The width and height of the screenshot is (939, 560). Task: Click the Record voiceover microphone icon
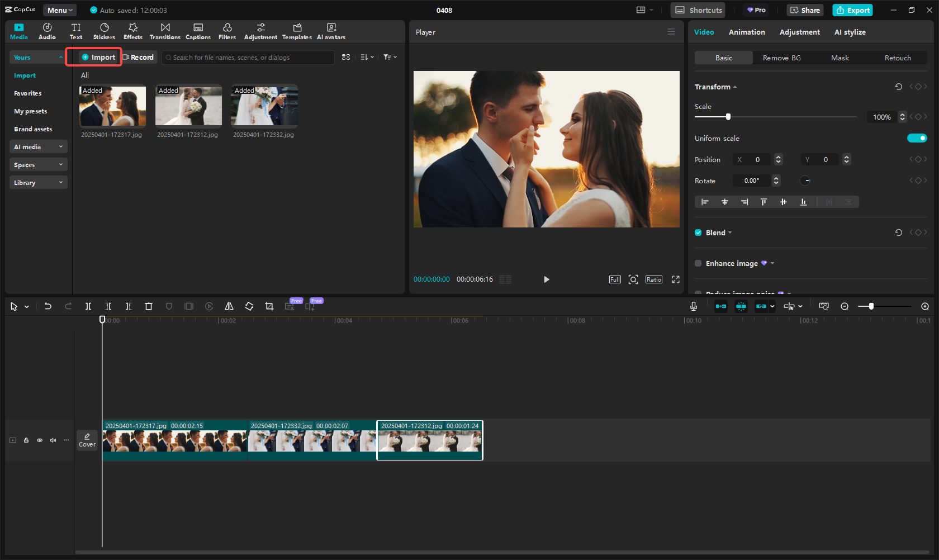coord(694,306)
